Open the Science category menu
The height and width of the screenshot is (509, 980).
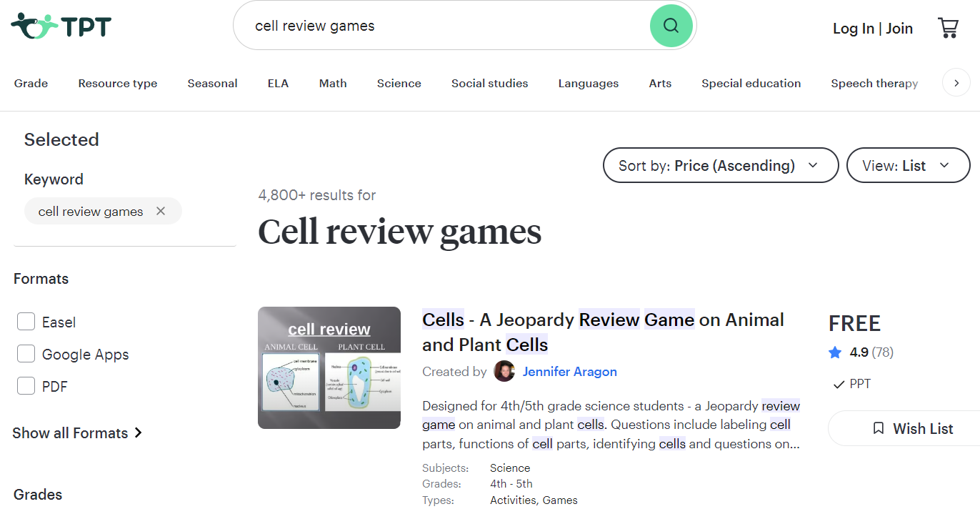coord(399,83)
